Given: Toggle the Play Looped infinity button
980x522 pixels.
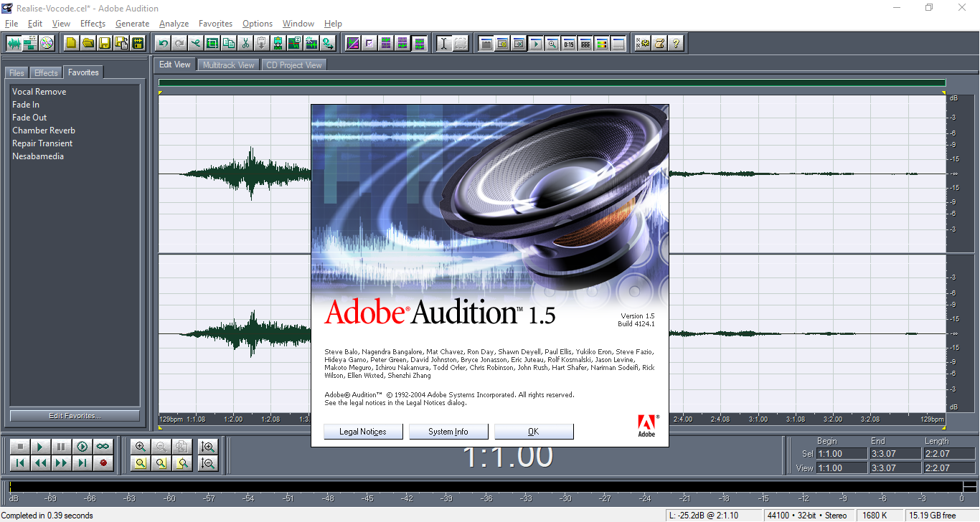Looking at the screenshot, I should pos(103,447).
